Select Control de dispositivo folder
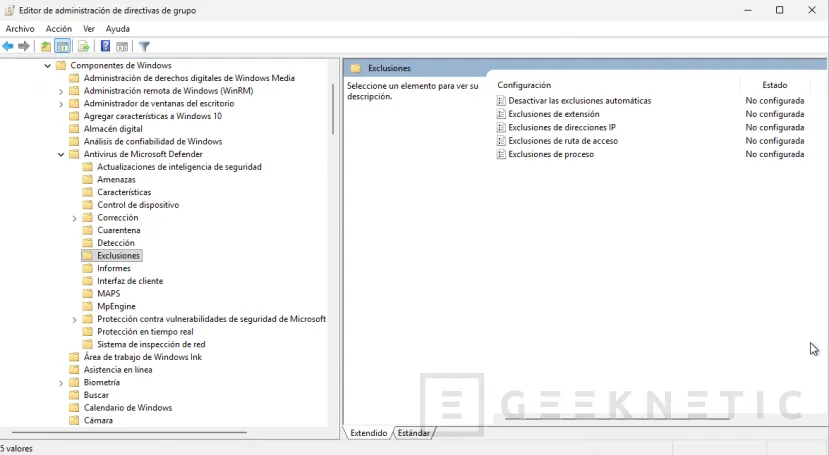 (x=138, y=205)
